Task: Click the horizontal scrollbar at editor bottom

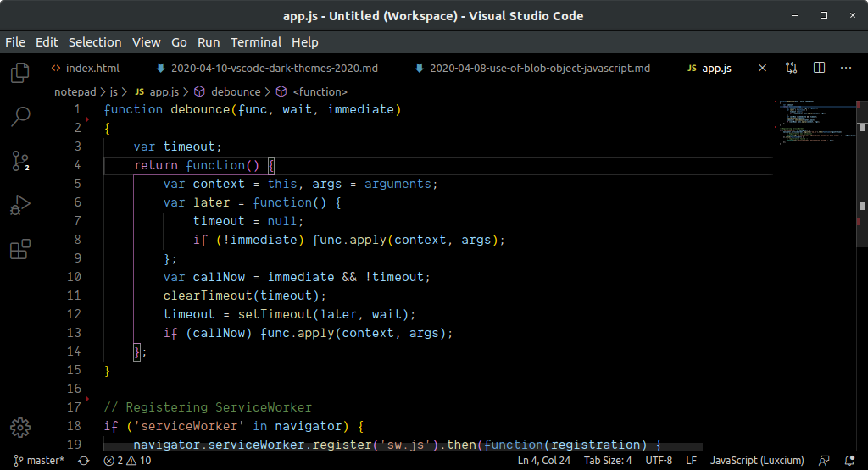Action: pos(403,447)
